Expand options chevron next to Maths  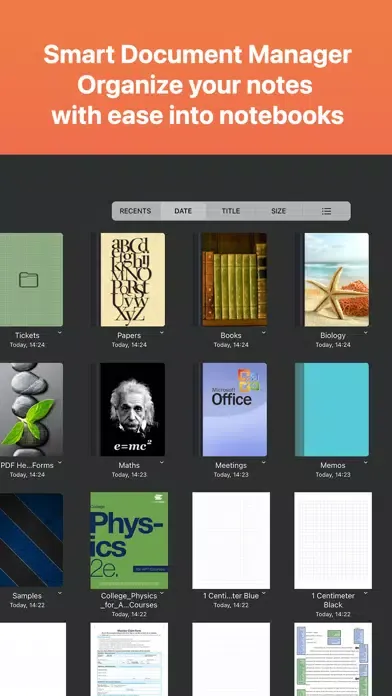(162, 462)
